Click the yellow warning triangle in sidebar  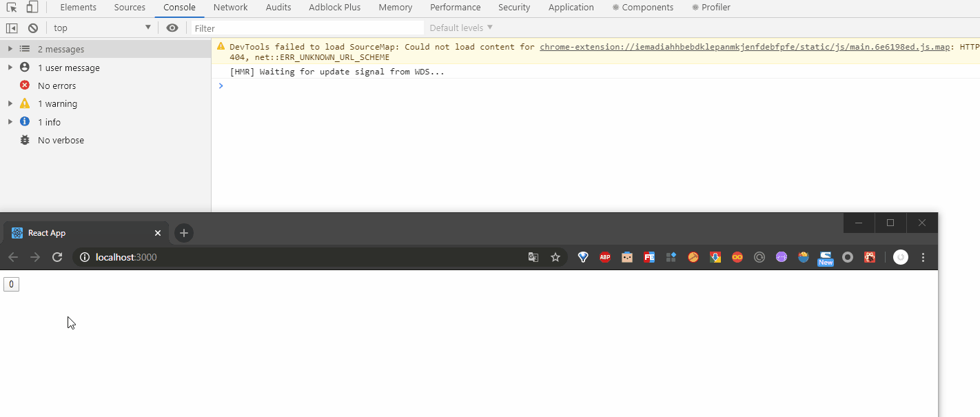(25, 103)
